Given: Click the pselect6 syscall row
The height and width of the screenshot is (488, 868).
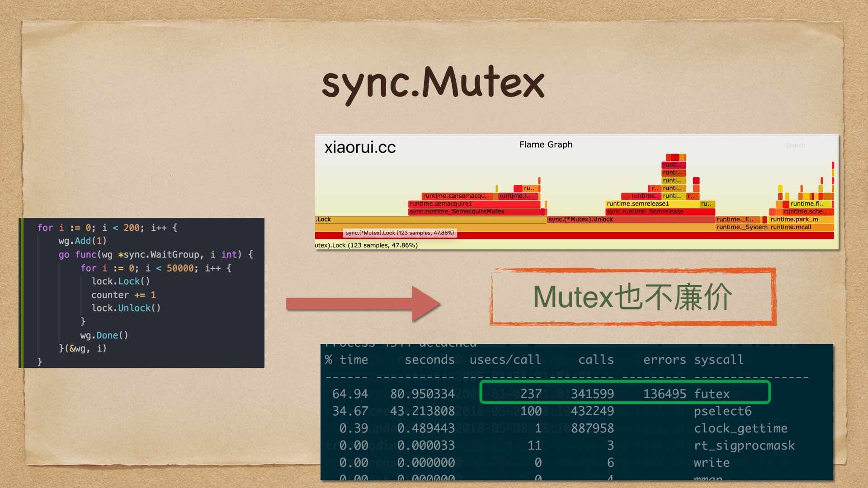Looking at the screenshot, I should pos(722,411).
